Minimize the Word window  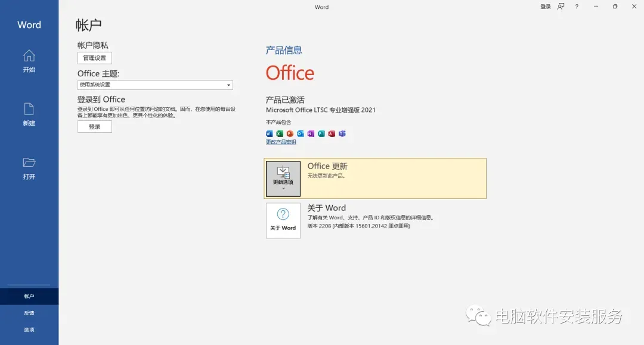click(x=596, y=7)
